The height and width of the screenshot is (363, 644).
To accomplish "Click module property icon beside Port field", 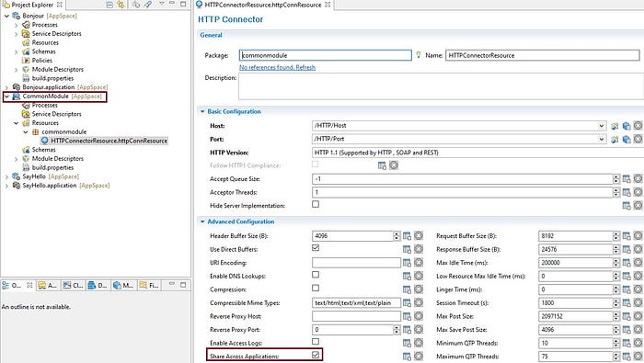I will click(615, 140).
